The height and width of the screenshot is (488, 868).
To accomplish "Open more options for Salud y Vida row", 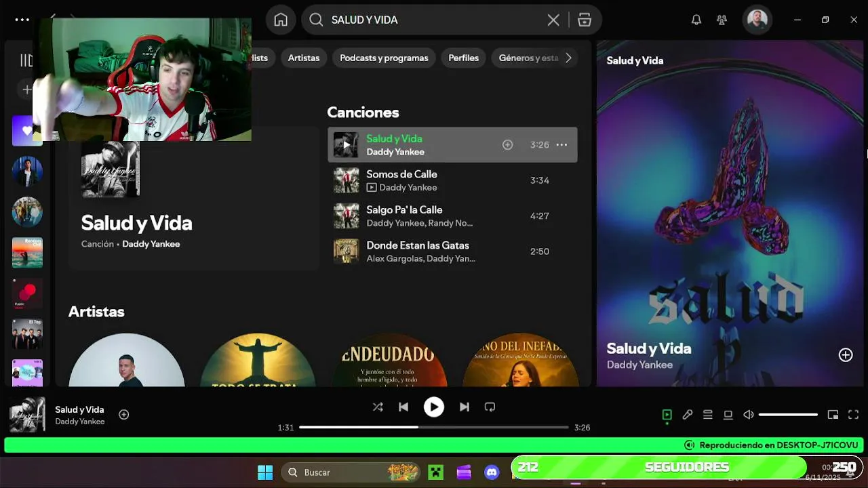I will pyautogui.click(x=561, y=144).
